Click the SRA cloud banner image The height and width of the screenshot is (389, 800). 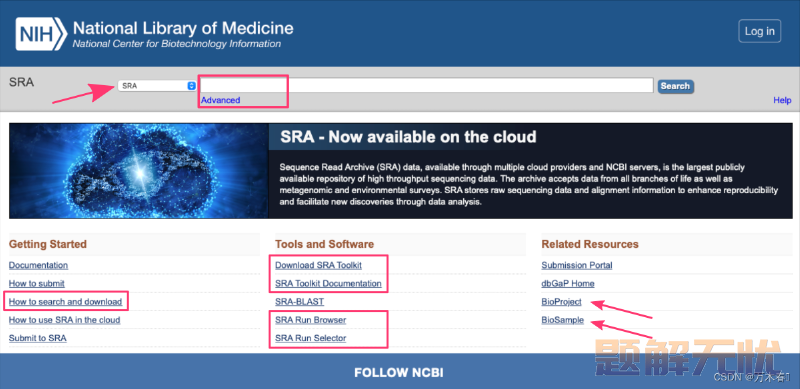tap(139, 171)
